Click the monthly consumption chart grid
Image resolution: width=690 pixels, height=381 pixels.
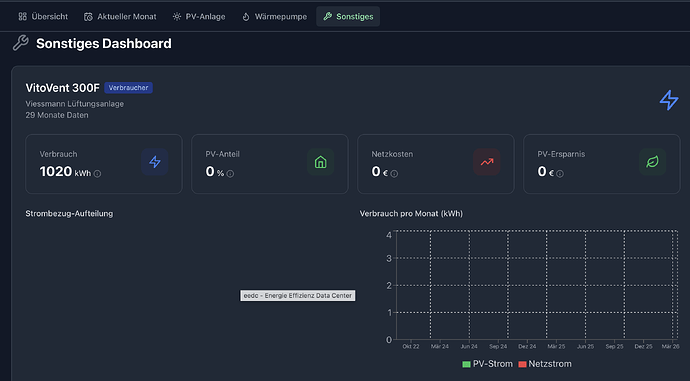click(x=537, y=285)
